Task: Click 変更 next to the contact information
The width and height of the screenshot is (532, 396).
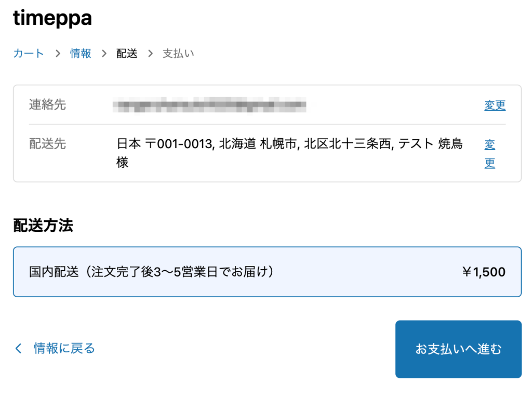Action: coord(495,105)
